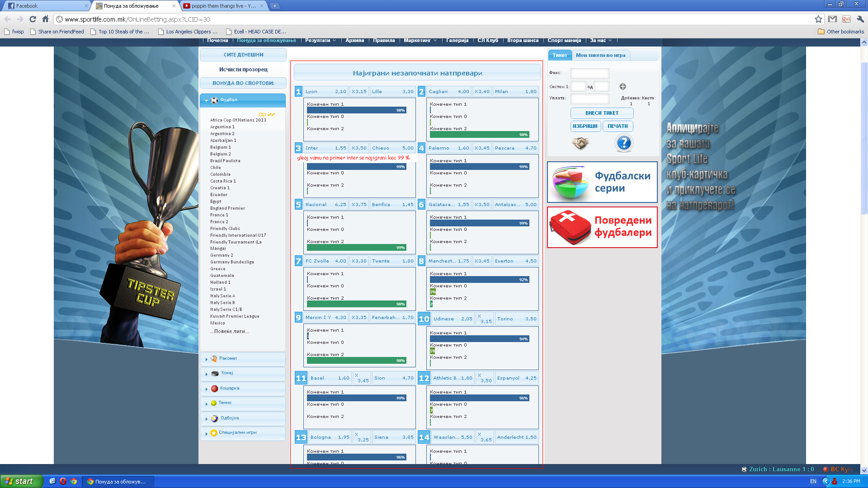The height and width of the screenshot is (488, 868).
Task: Open the Повредени фудбалери banner
Action: tap(602, 227)
